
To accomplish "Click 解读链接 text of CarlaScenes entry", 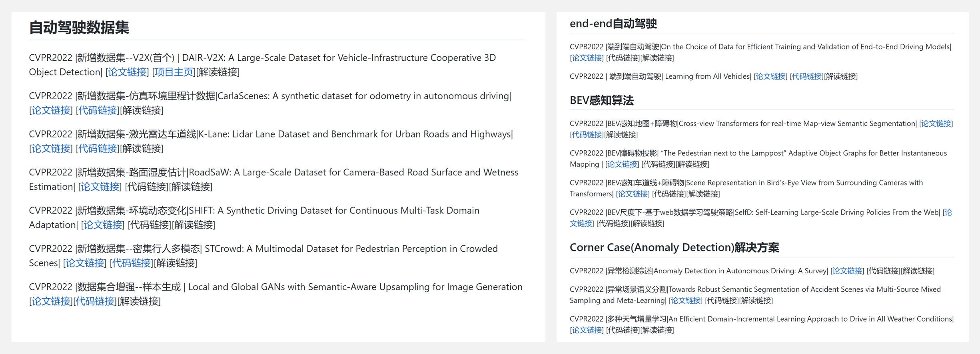I will (x=142, y=110).
